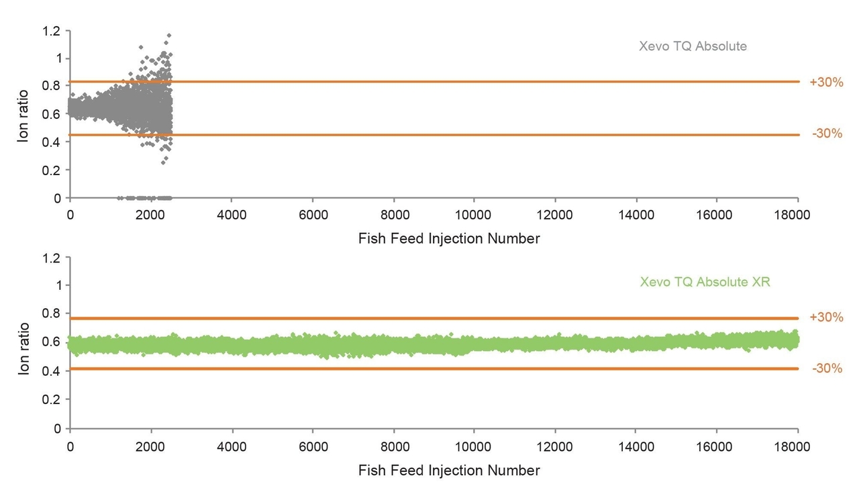The width and height of the screenshot is (859, 504).
Task: Click the green data band near injection 10000
Action: click(474, 345)
